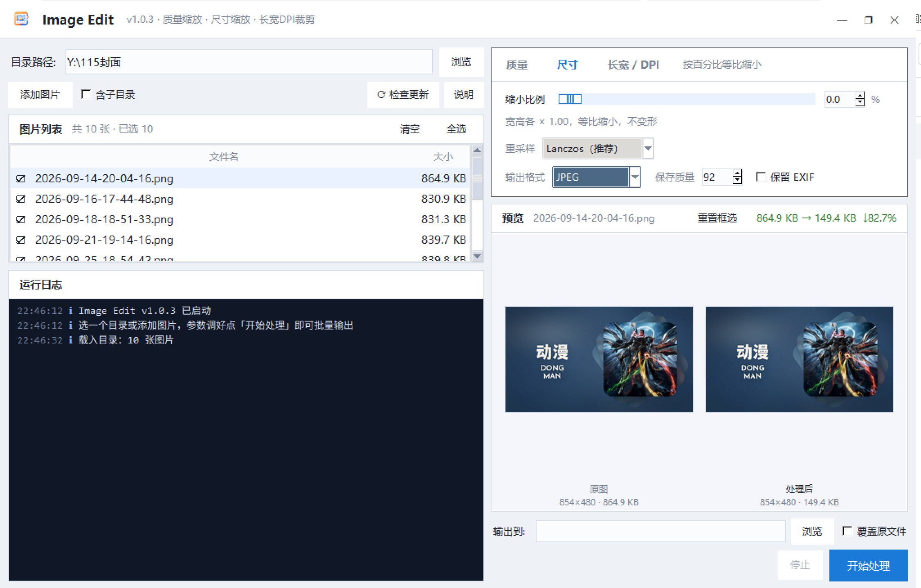Click 清空 to clear the image list
Image resolution: width=921 pixels, height=588 pixels.
410,129
